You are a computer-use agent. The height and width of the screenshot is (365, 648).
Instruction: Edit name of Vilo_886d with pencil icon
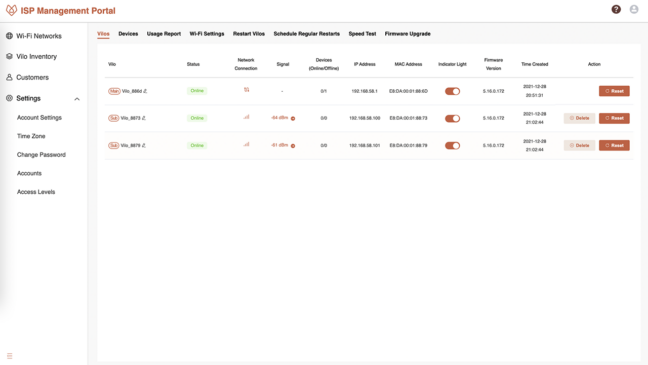[145, 91]
